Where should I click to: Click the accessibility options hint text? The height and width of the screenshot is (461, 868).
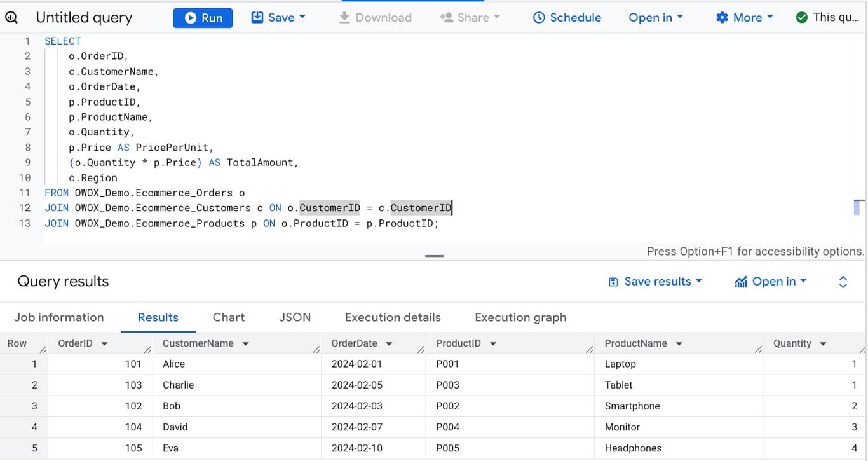pyautogui.click(x=756, y=251)
